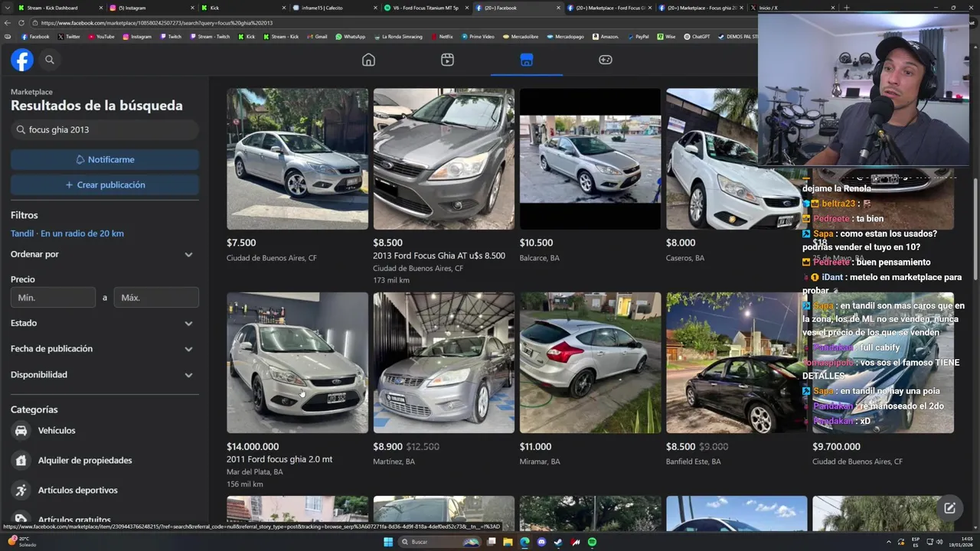Image resolution: width=980 pixels, height=551 pixels.
Task: Switch to the Ford Focus Titanium MT 5p tab
Action: 425,8
